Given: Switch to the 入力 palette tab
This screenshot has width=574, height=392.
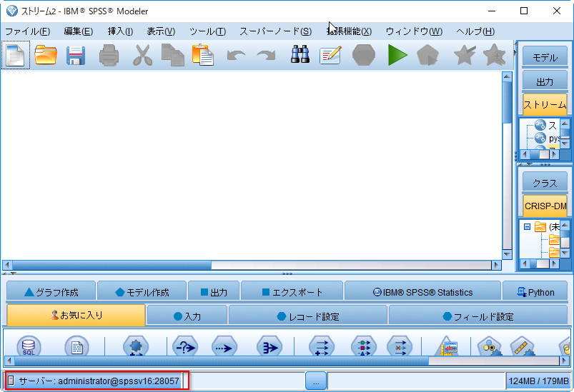Looking at the screenshot, I should (x=187, y=316).
